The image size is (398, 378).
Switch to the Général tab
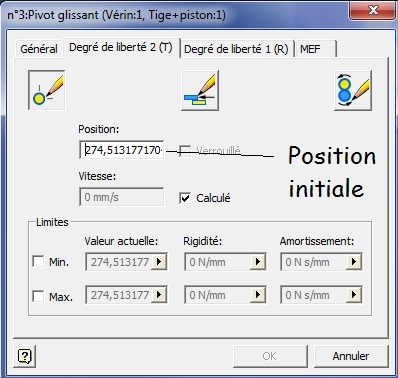(39, 49)
